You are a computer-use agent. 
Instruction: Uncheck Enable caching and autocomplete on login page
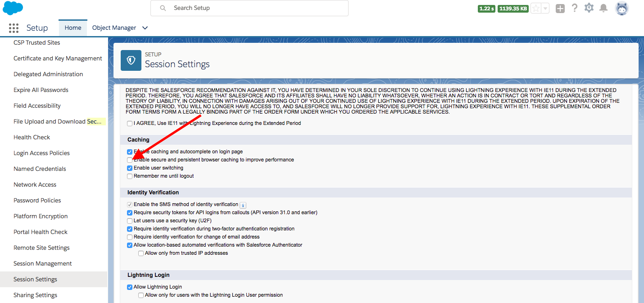(x=130, y=152)
